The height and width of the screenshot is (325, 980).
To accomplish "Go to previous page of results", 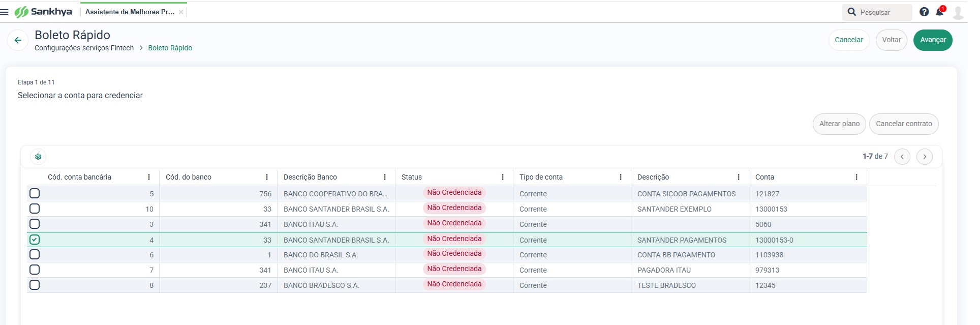I will point(902,157).
